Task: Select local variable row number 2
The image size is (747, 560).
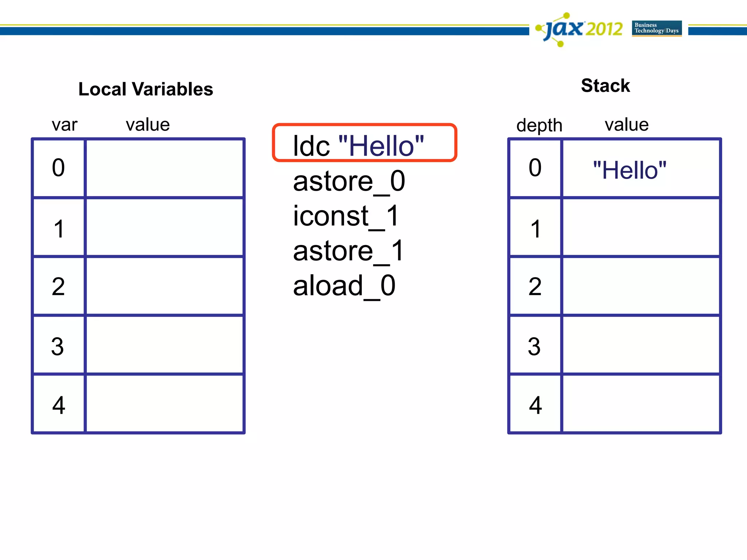Action: pos(58,286)
